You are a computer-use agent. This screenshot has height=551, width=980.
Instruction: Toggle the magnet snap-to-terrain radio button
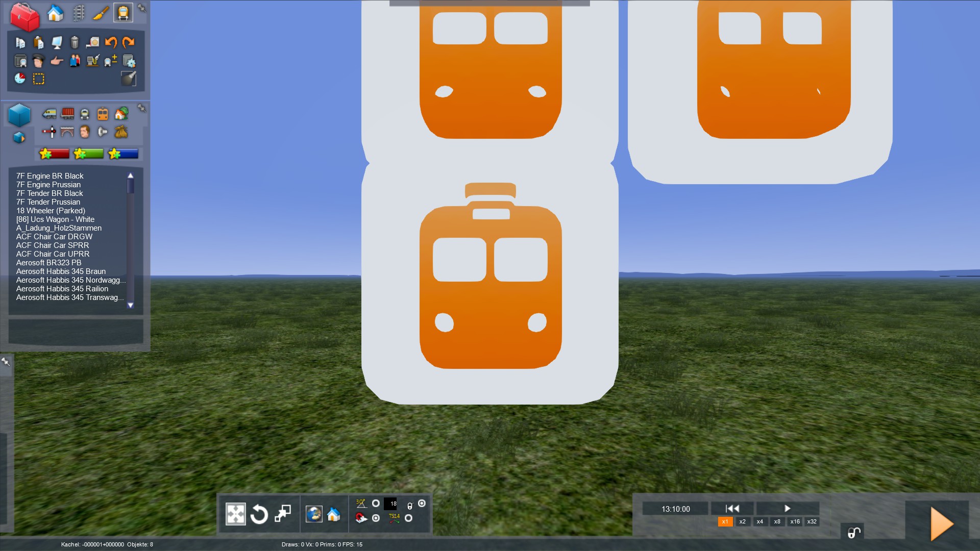coord(376,518)
